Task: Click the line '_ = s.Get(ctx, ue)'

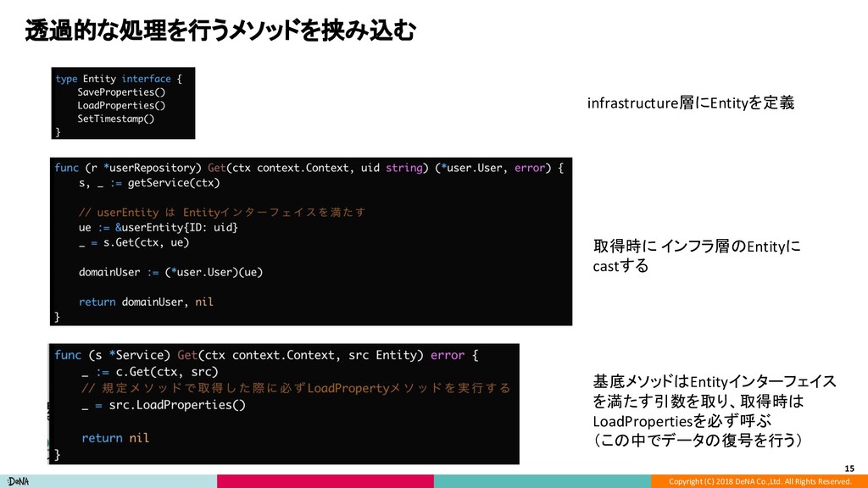Action: (133, 242)
